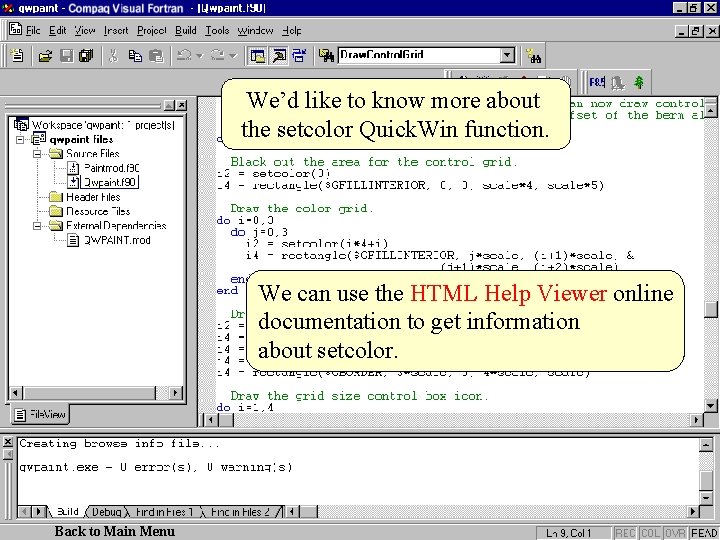Screen dimensions: 720x540
Task: Open the Window List icon
Action: (299, 56)
